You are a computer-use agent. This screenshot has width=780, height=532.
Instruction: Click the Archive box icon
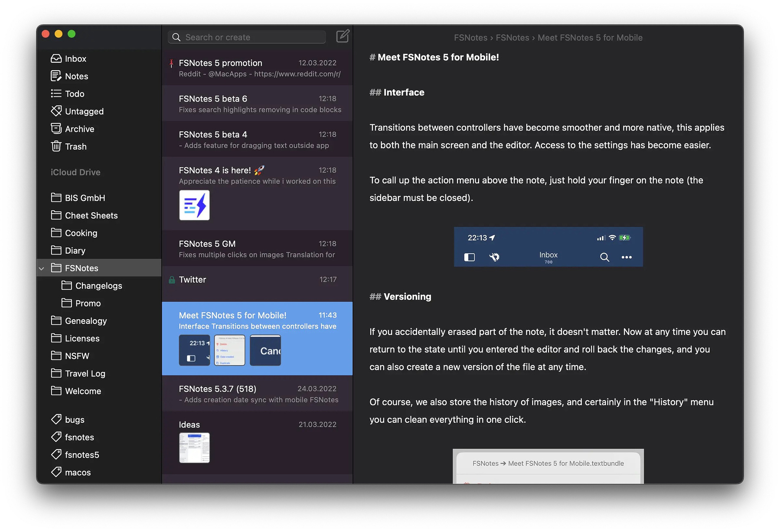click(x=56, y=129)
